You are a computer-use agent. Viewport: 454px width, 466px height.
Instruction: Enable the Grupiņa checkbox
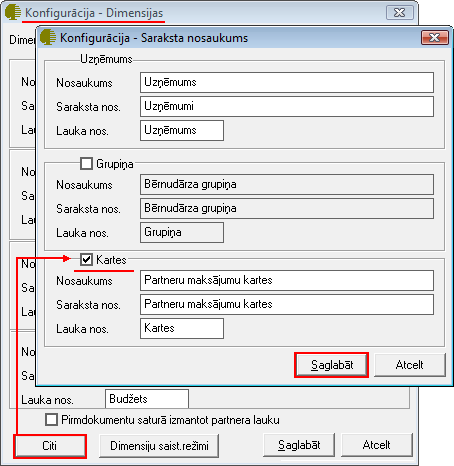tap(86, 164)
